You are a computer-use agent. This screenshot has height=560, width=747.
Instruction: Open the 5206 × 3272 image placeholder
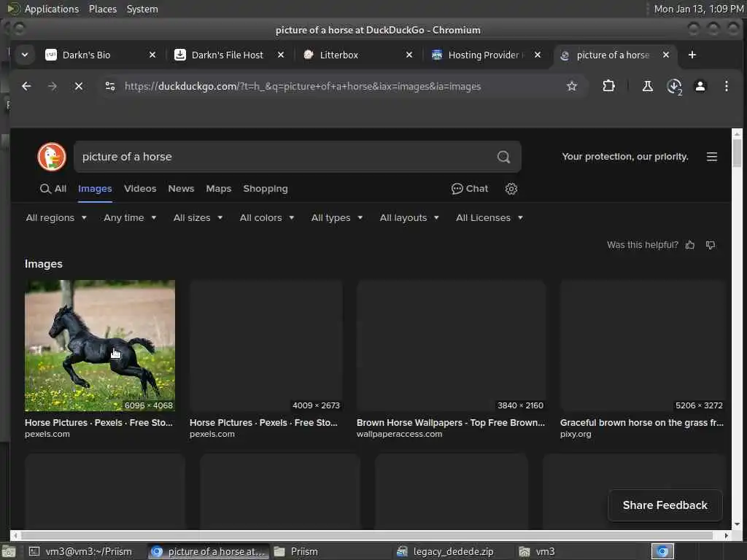coord(643,346)
